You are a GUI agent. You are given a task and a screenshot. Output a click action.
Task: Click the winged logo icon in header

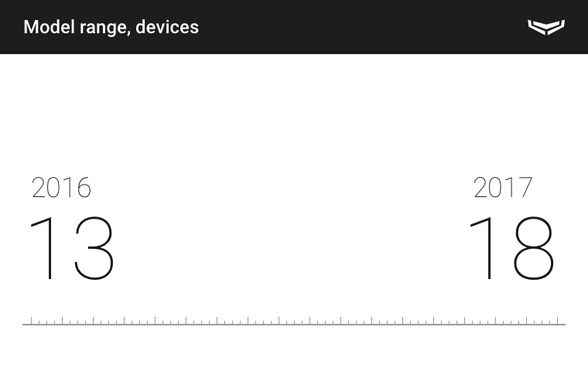pos(546,27)
